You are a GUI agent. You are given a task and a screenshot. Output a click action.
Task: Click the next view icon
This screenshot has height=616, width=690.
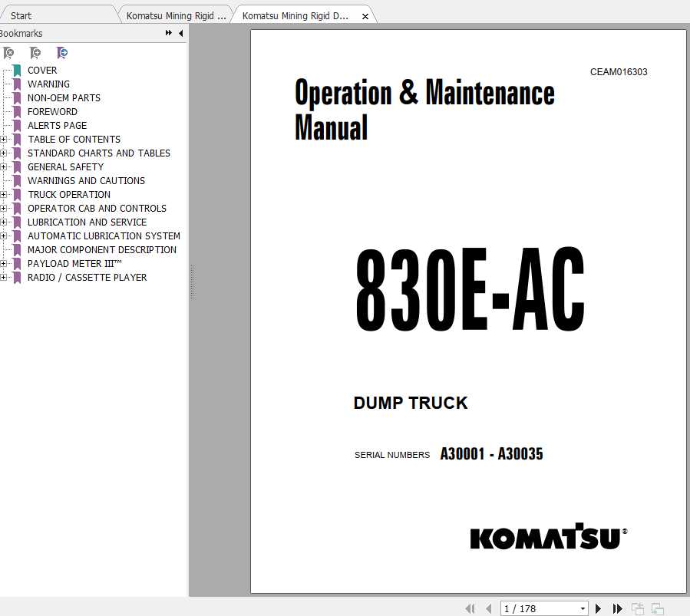click(658, 608)
